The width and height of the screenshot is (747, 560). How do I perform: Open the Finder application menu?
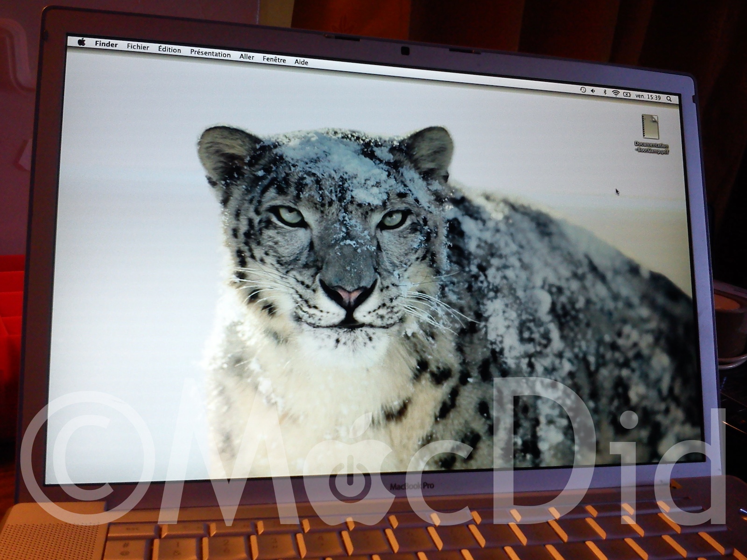pyautogui.click(x=106, y=44)
